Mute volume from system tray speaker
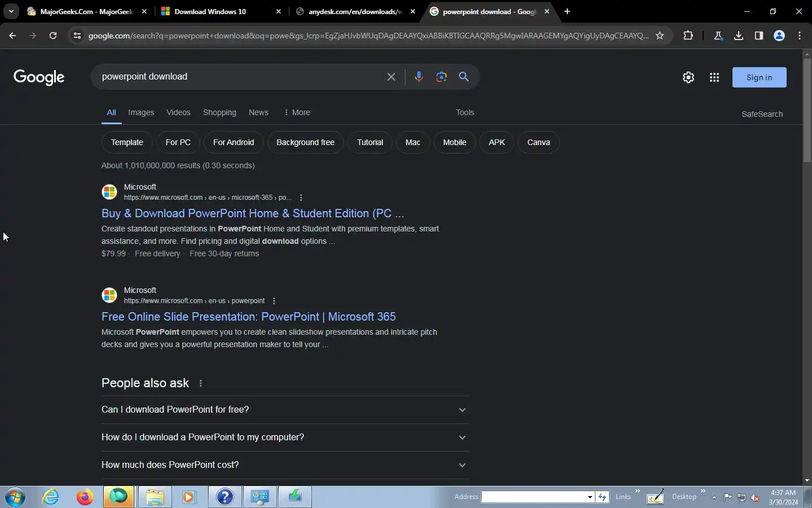This screenshot has width=812, height=508. click(x=755, y=497)
